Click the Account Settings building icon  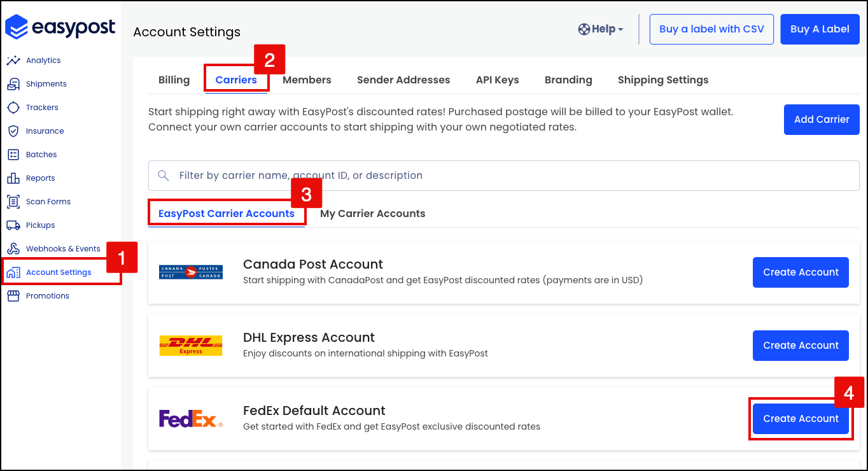(13, 272)
